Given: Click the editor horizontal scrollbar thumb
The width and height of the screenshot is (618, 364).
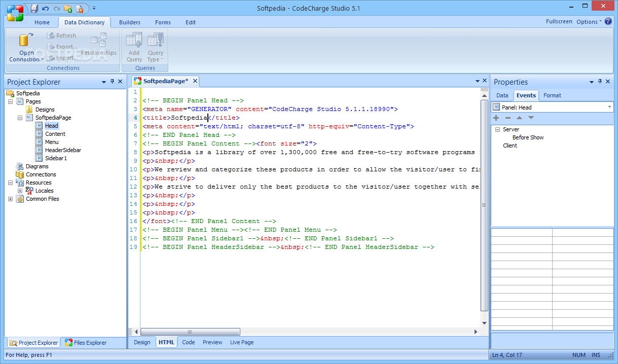Looking at the screenshot, I should [x=190, y=332].
